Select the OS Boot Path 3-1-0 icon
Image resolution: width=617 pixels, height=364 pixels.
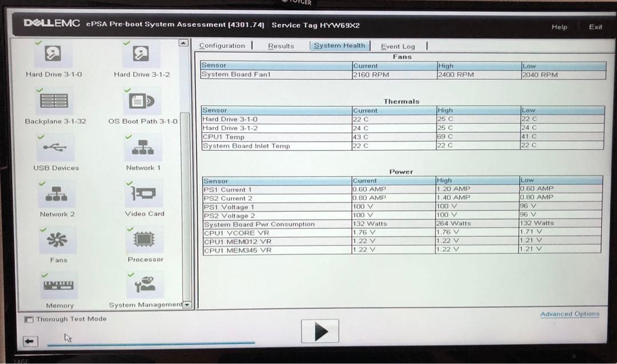(x=143, y=102)
